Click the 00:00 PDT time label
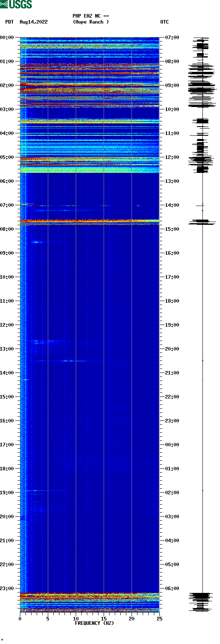The height and width of the screenshot is (644, 220). click(x=7, y=38)
